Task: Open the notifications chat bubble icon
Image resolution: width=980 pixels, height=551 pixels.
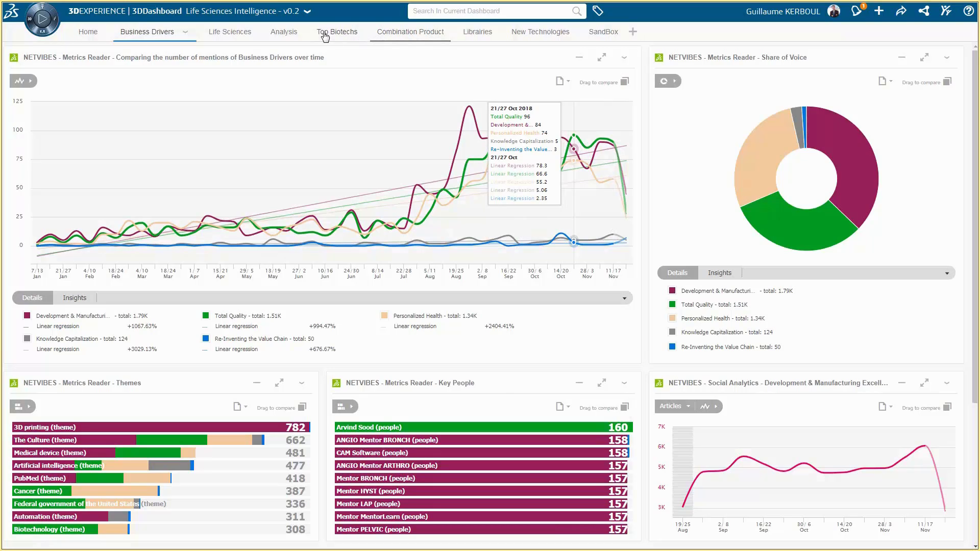Action: [856, 11]
